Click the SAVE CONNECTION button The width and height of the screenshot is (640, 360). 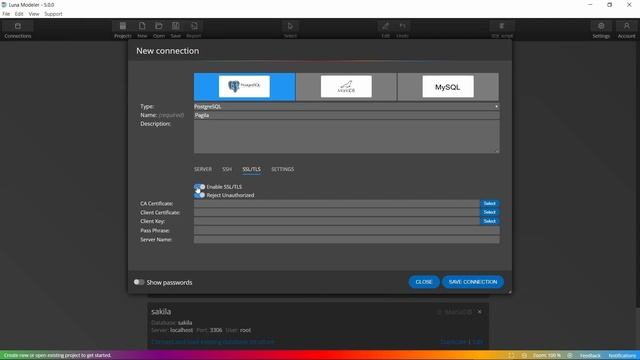pos(473,282)
